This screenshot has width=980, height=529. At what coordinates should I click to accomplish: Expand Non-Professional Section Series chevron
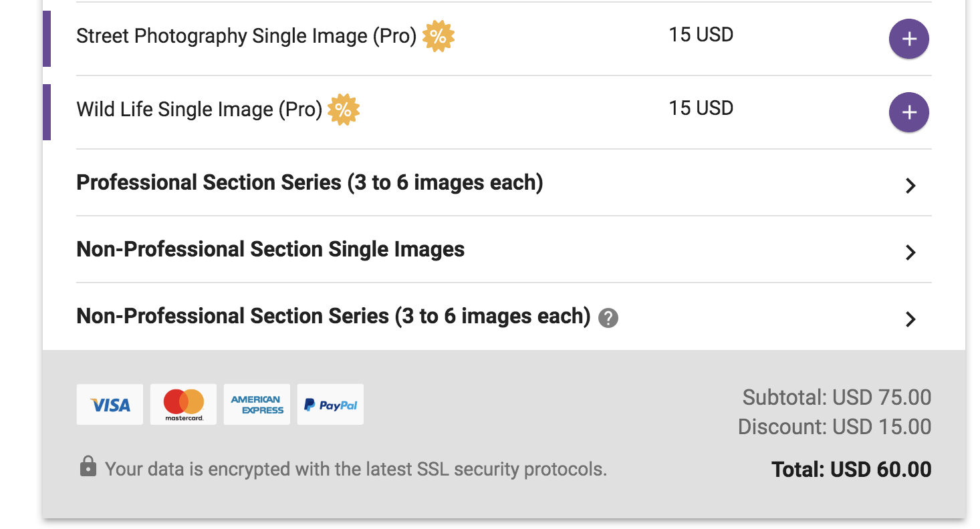tap(910, 319)
